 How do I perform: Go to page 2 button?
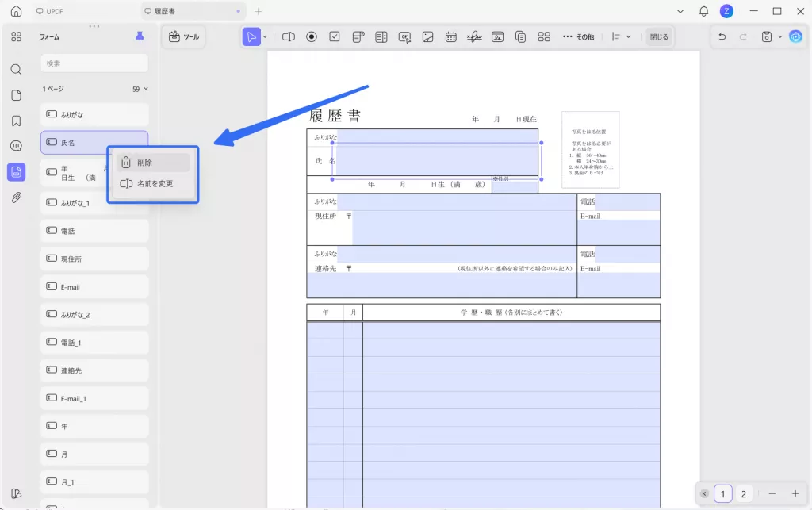(744, 494)
